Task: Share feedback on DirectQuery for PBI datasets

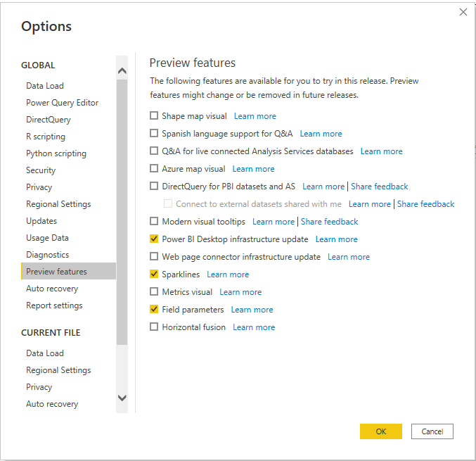Action: 380,187
